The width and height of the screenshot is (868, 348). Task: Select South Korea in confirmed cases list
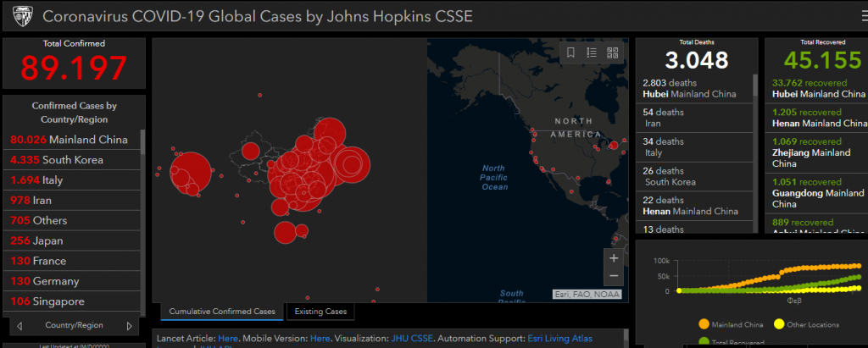pos(58,160)
